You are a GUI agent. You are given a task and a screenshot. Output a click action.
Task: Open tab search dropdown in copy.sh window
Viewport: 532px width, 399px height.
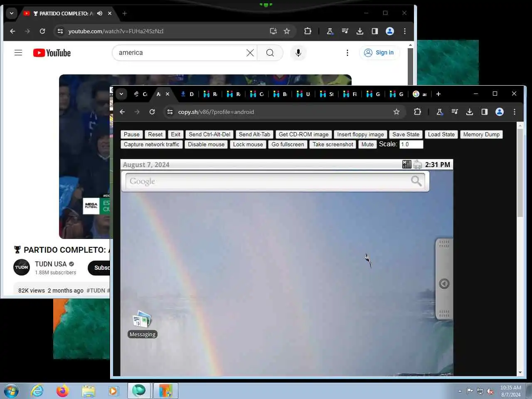(x=121, y=94)
